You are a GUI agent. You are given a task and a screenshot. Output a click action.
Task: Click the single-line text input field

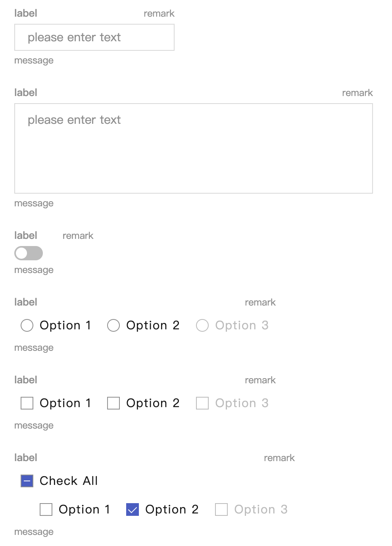coord(94,37)
